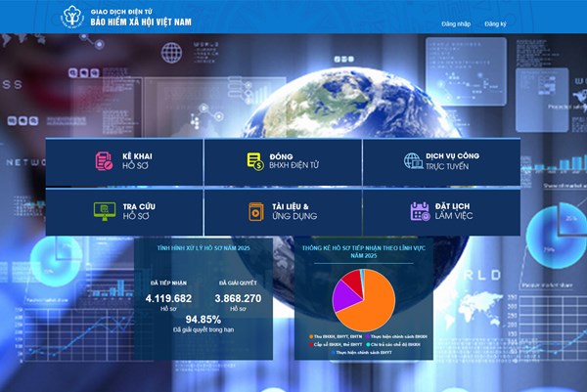Click the Đóng BHXH điện tử payment icon
587x392 pixels.
click(254, 161)
